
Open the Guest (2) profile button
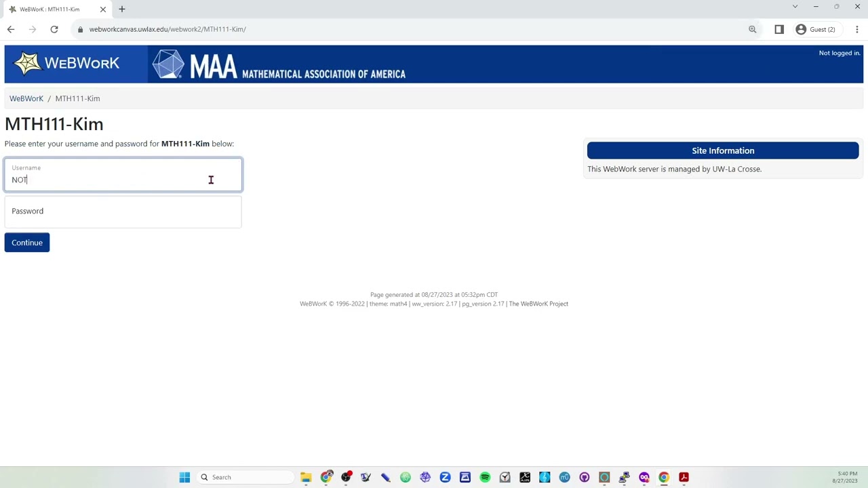(x=816, y=29)
